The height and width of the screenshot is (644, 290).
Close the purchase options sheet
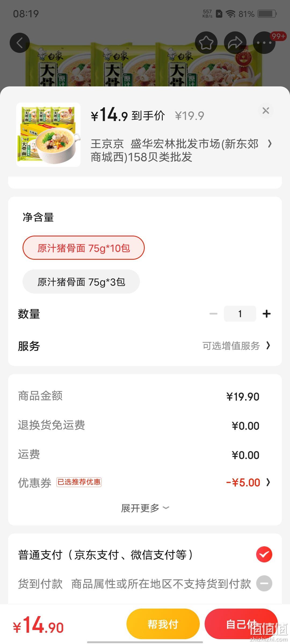[266, 111]
